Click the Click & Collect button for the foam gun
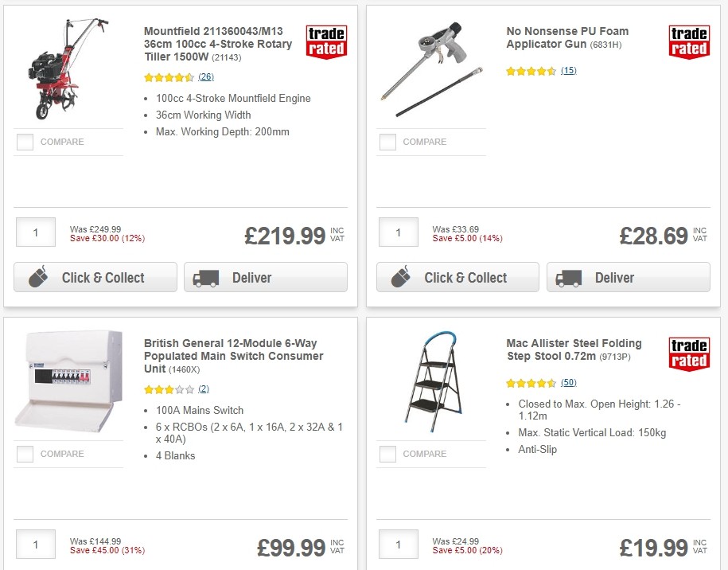Image resolution: width=728 pixels, height=570 pixels. tap(457, 277)
